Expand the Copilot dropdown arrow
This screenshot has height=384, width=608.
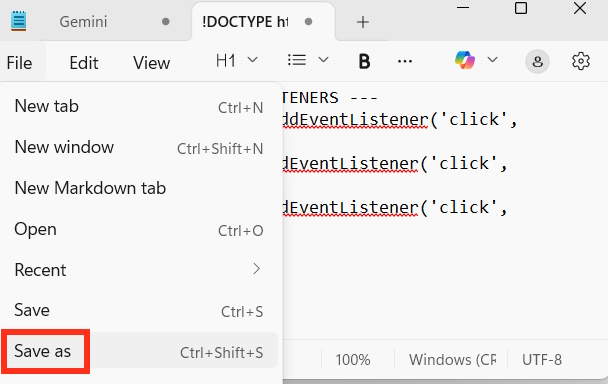[x=492, y=60]
